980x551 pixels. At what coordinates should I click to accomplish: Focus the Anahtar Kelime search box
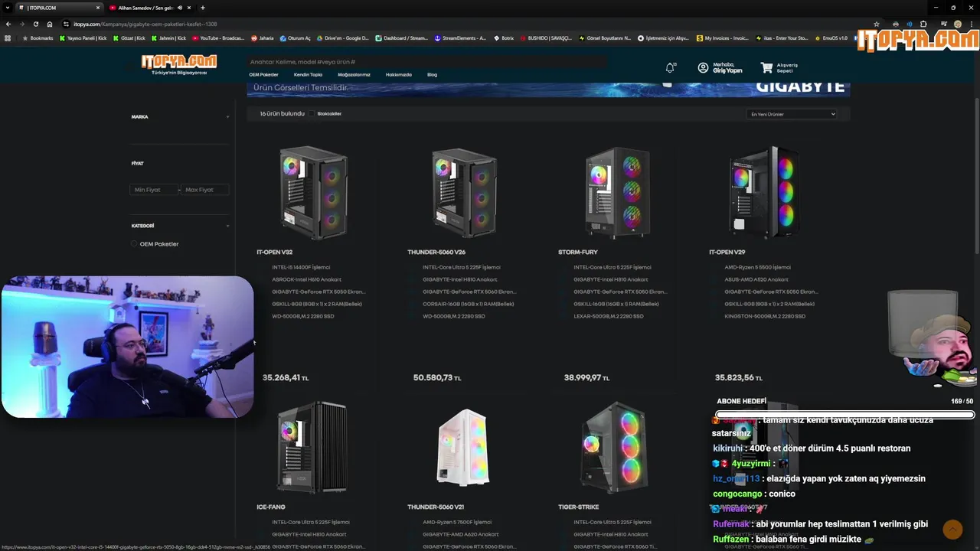[x=426, y=62]
